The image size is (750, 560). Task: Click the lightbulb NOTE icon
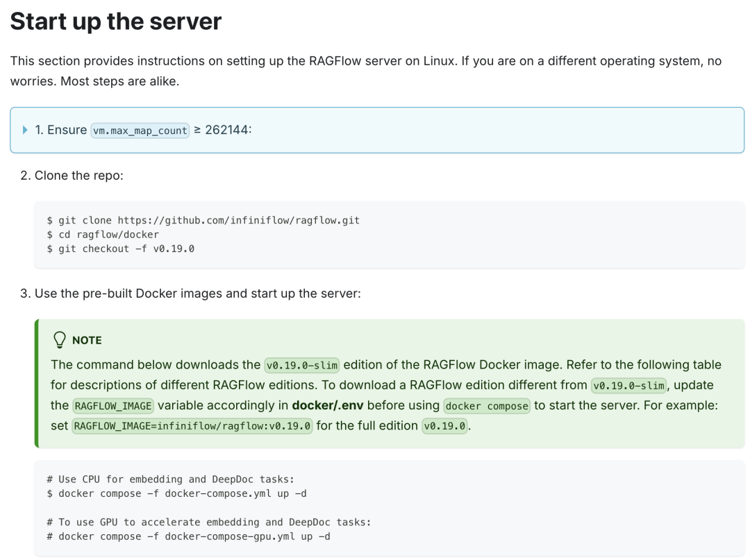tap(59, 340)
